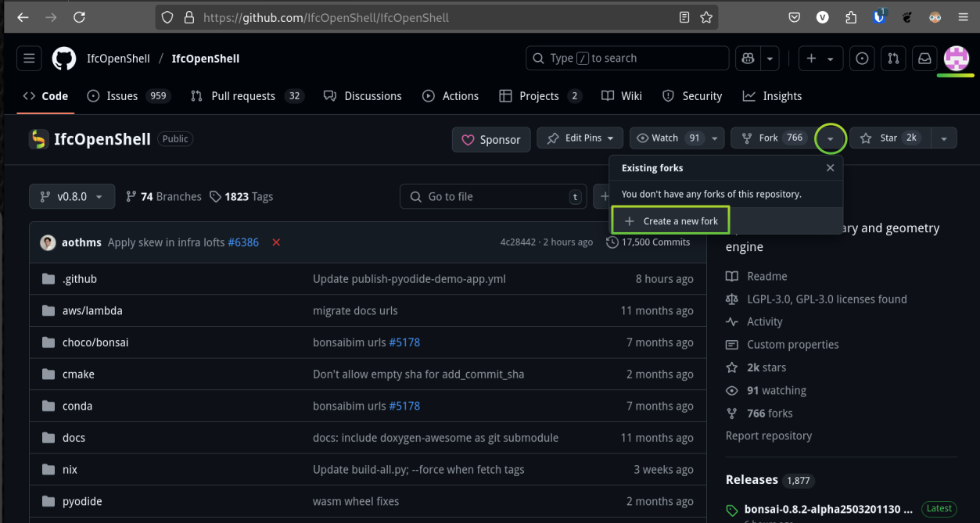Open the Create new plus dropdown
Screen dimensions: 980x523
tap(820, 59)
